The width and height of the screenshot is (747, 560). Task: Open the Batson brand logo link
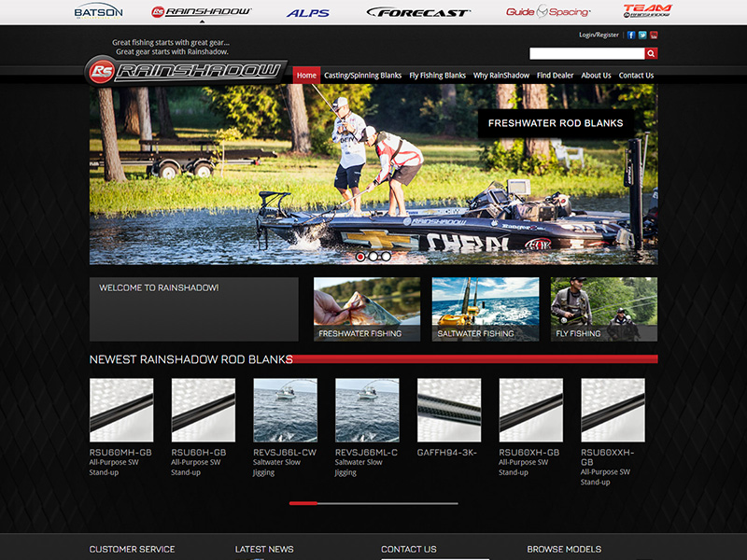pyautogui.click(x=99, y=11)
